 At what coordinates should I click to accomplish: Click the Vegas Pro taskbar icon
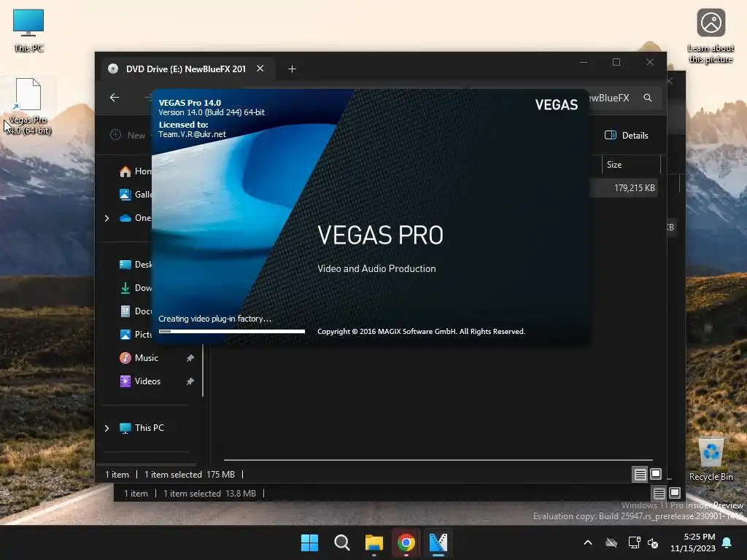click(x=438, y=542)
